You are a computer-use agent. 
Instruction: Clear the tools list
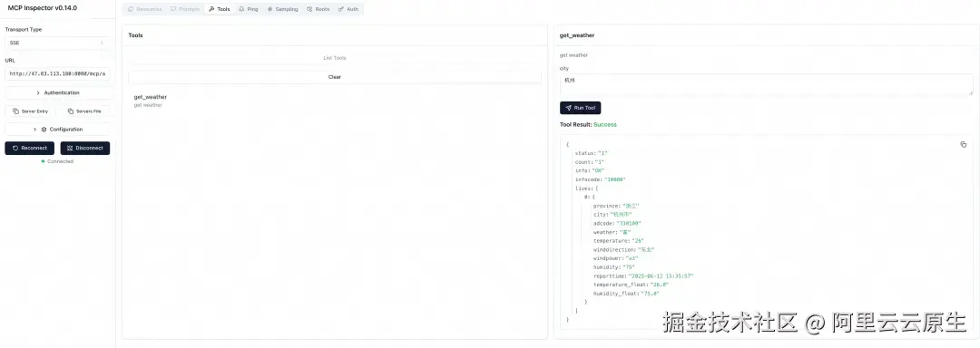coord(334,77)
